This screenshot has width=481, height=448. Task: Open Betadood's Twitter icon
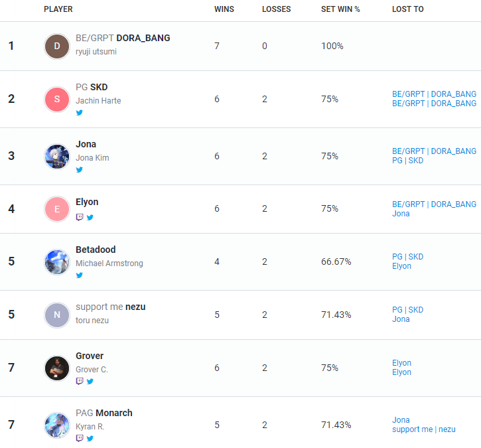pyautogui.click(x=80, y=275)
